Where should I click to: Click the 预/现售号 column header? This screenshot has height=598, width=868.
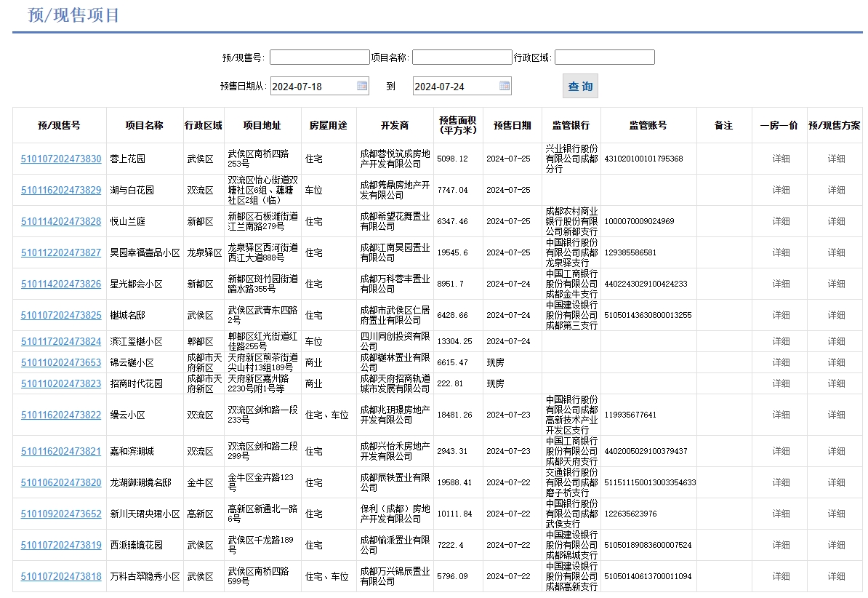(59, 126)
